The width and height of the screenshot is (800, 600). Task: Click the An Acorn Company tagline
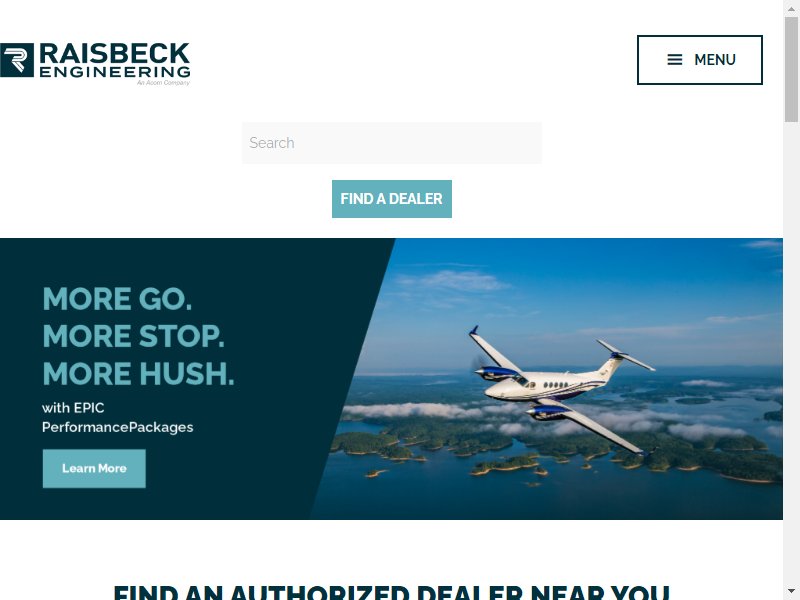click(x=163, y=83)
